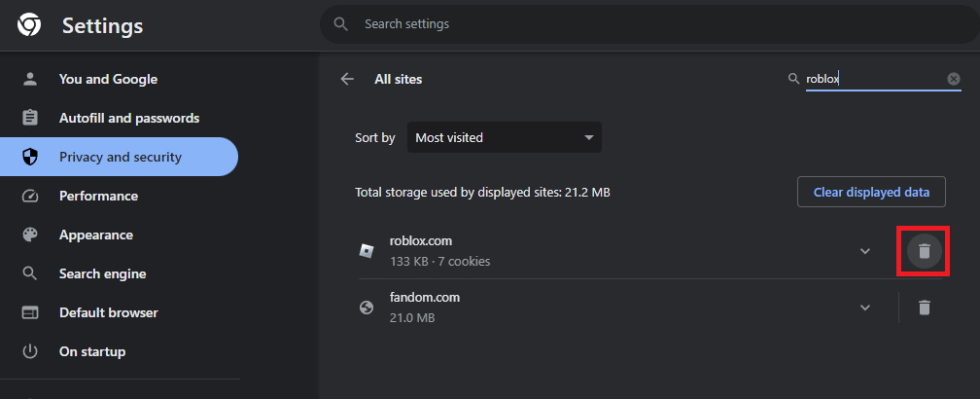This screenshot has height=399, width=980.
Task: Open You and Google settings
Action: tap(108, 79)
